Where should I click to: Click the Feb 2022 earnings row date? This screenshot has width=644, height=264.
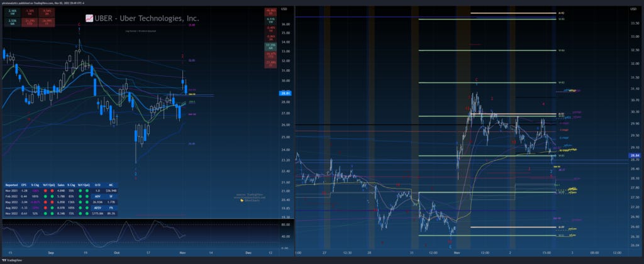point(11,197)
